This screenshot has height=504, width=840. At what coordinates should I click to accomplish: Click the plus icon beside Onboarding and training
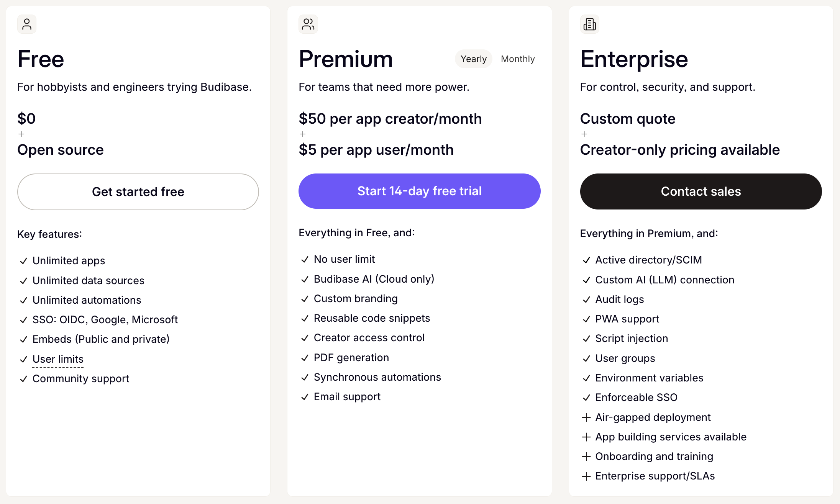(586, 457)
